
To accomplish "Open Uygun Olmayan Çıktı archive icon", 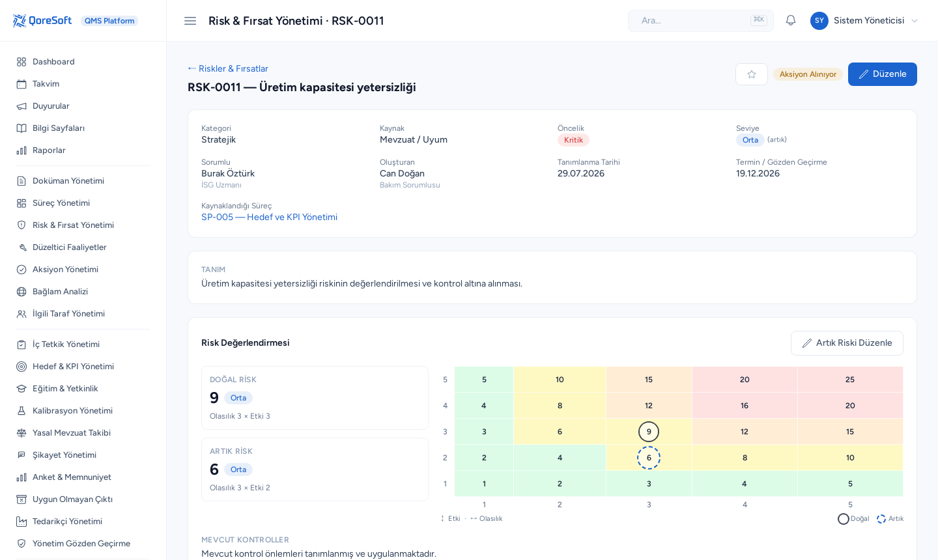I will [21, 499].
